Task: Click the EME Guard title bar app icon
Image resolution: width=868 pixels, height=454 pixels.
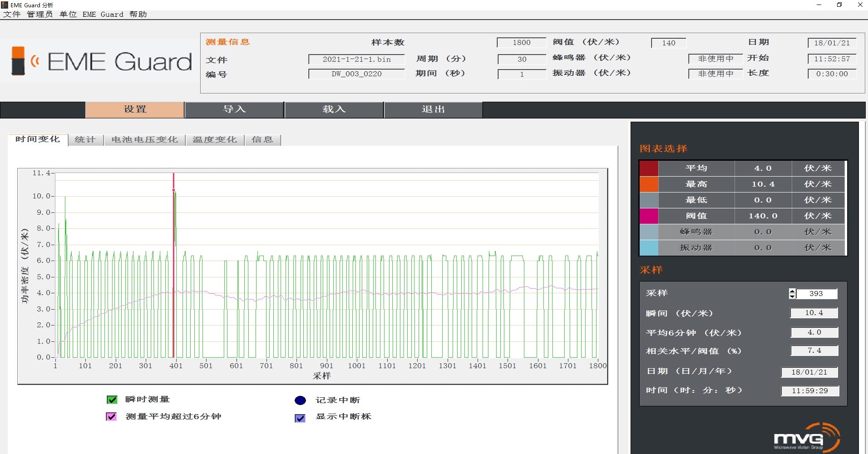Action: click(x=5, y=5)
